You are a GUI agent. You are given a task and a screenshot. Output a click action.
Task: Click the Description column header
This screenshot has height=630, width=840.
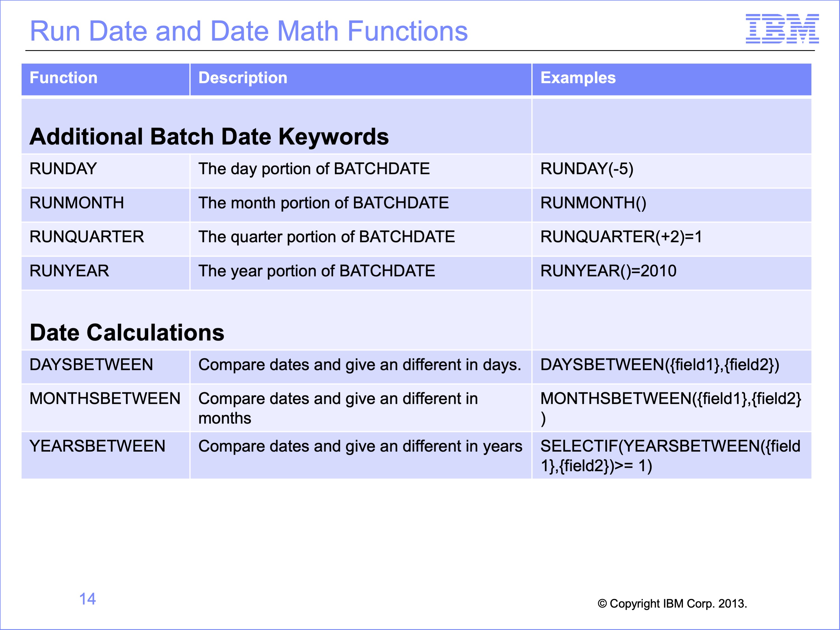[361, 79]
